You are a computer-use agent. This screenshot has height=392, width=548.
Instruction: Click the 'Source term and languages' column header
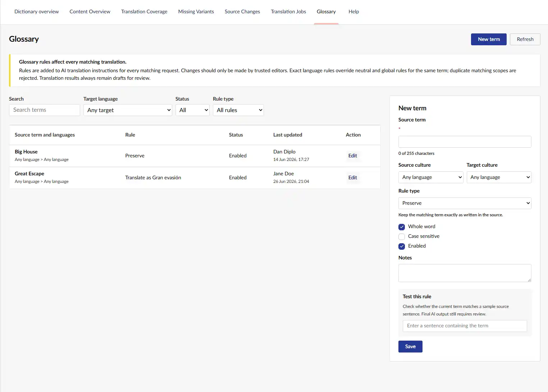coord(45,135)
